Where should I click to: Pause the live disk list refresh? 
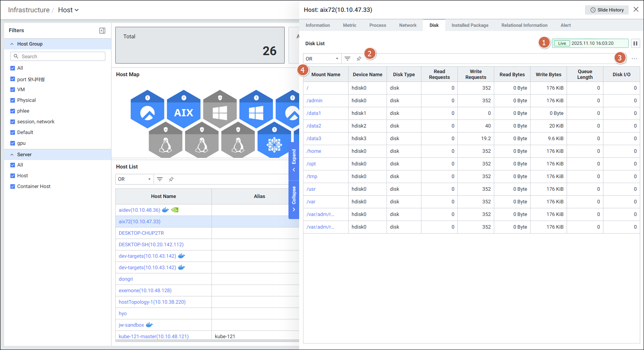[635, 43]
